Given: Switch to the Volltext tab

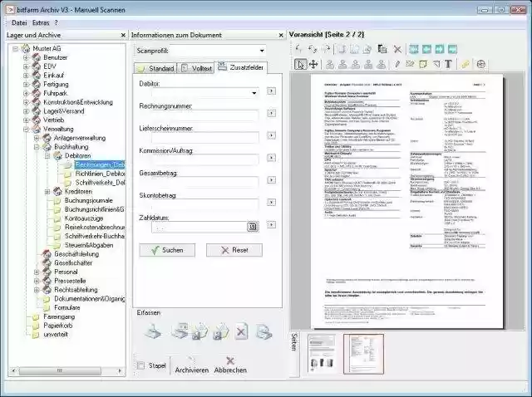Looking at the screenshot, I should (x=196, y=68).
